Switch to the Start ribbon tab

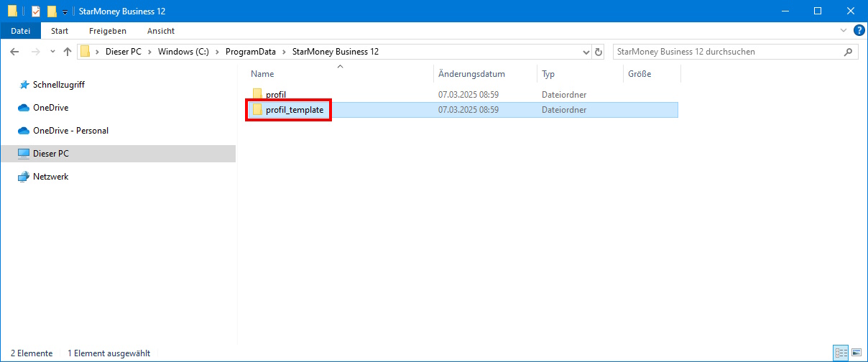tap(60, 31)
